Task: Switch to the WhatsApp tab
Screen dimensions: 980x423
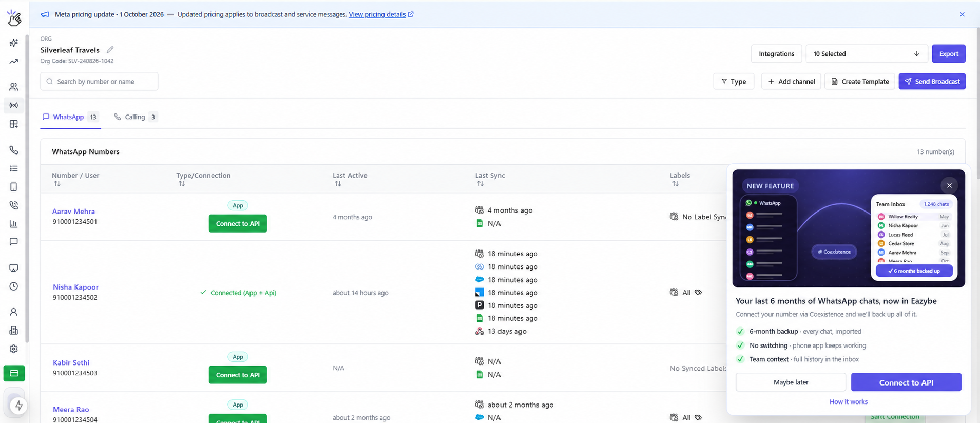Action: pyautogui.click(x=70, y=117)
